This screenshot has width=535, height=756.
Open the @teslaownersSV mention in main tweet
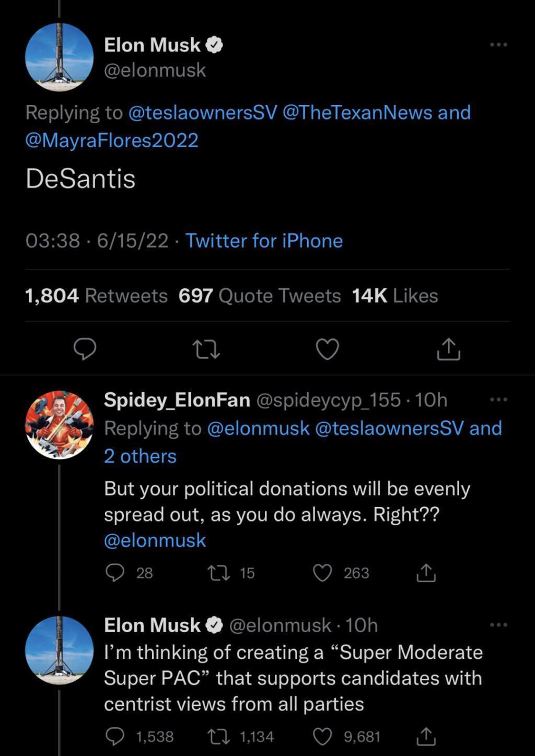tap(203, 113)
